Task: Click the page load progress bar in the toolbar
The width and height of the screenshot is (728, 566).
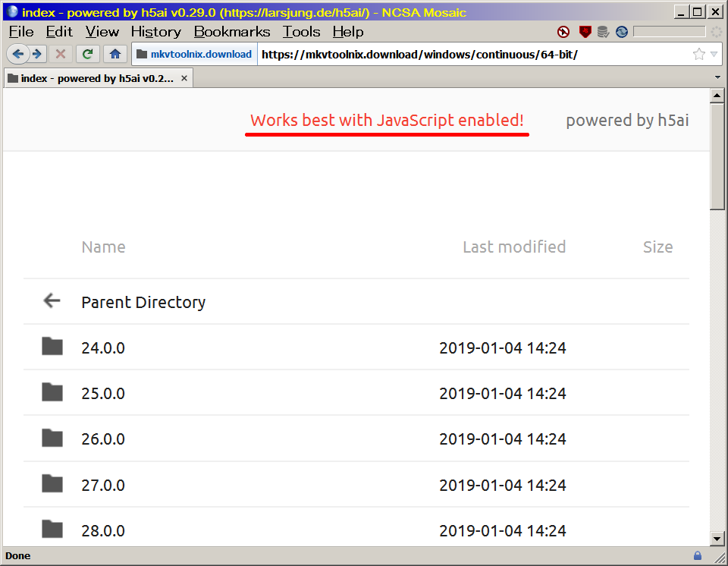Action: [670, 32]
